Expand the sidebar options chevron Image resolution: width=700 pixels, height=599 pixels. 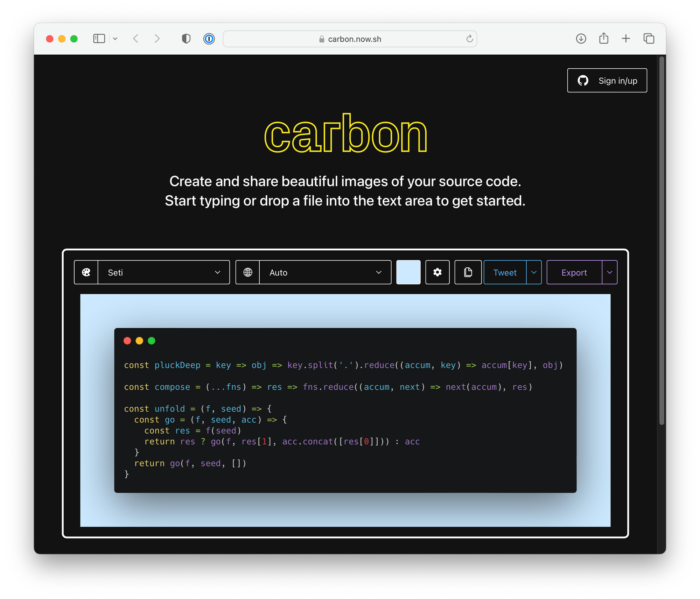115,39
